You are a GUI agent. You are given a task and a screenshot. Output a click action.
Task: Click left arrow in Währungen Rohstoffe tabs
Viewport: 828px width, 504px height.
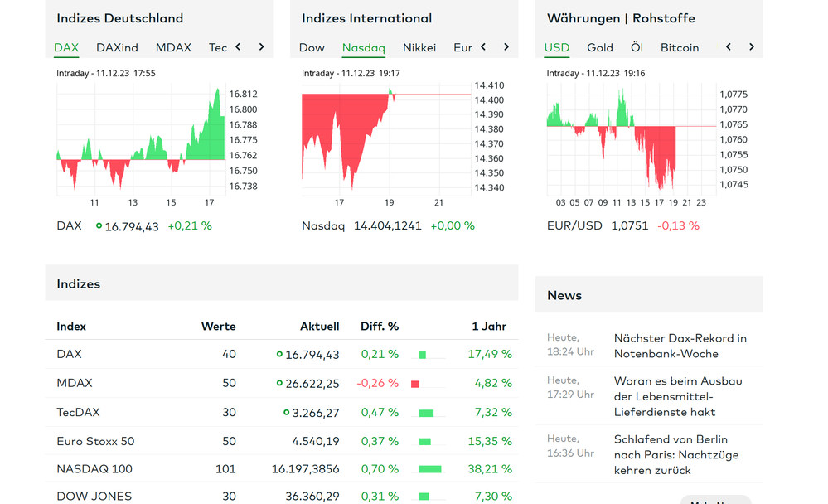click(729, 47)
